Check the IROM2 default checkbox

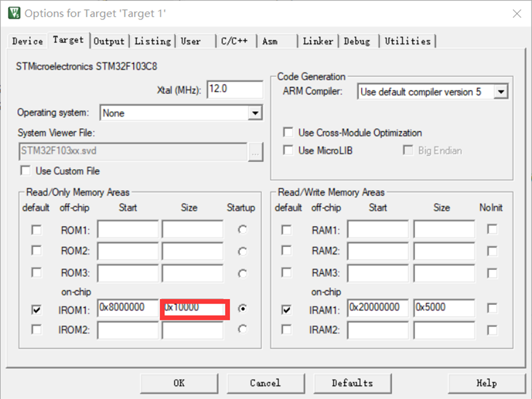pyautogui.click(x=36, y=330)
